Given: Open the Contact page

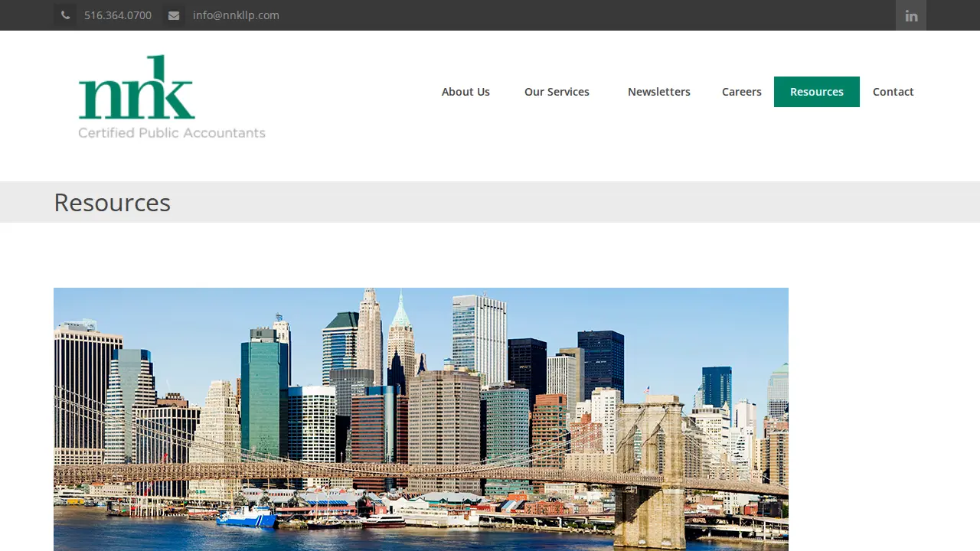Looking at the screenshot, I should pos(893,92).
